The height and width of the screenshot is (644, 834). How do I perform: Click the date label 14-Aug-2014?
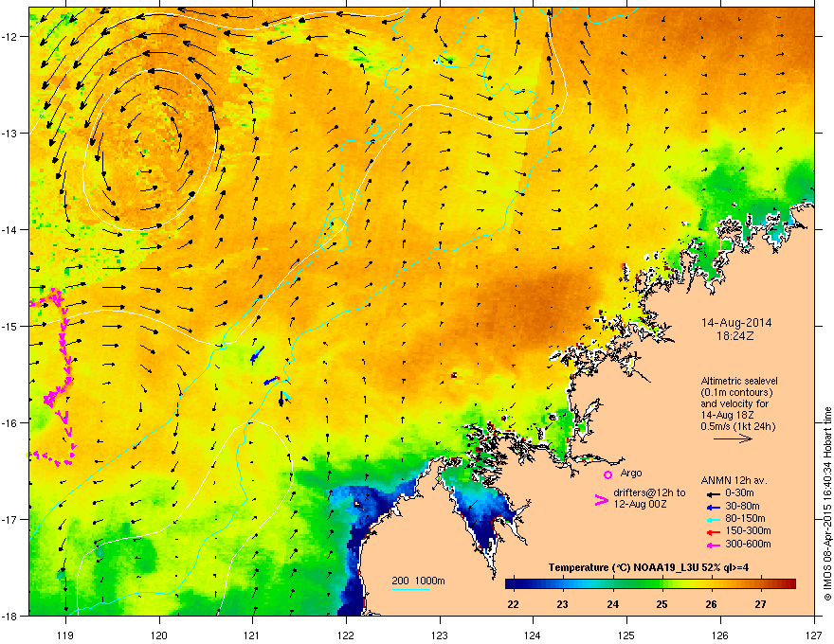[x=736, y=323]
